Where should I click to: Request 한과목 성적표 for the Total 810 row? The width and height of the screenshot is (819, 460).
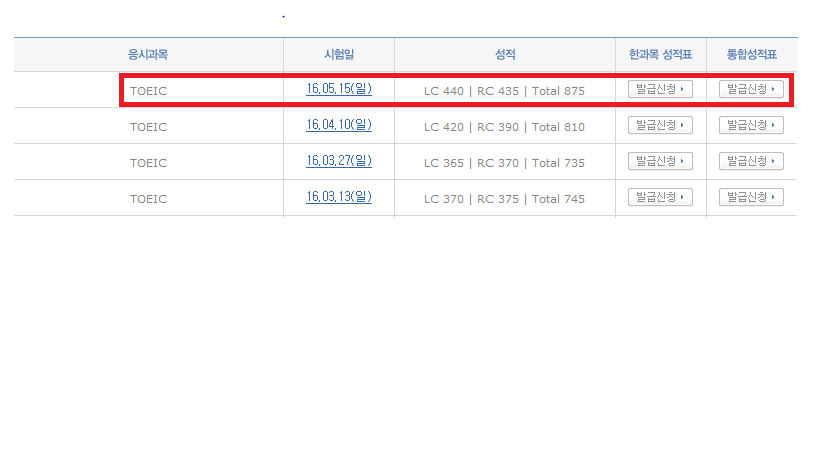pyautogui.click(x=660, y=125)
